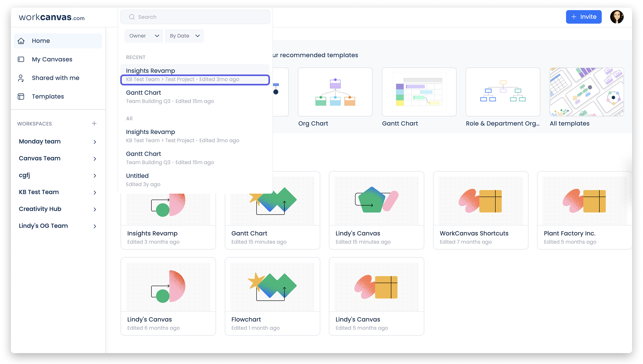Open Lindy's Canvas card edited 6 months ago
Screen dimensions: 643x364
click(x=168, y=296)
